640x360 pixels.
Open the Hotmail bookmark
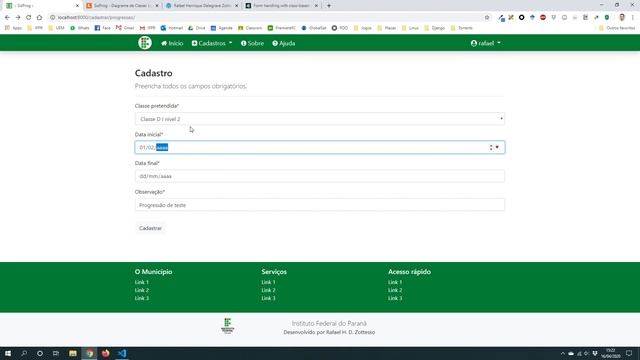coord(172,28)
